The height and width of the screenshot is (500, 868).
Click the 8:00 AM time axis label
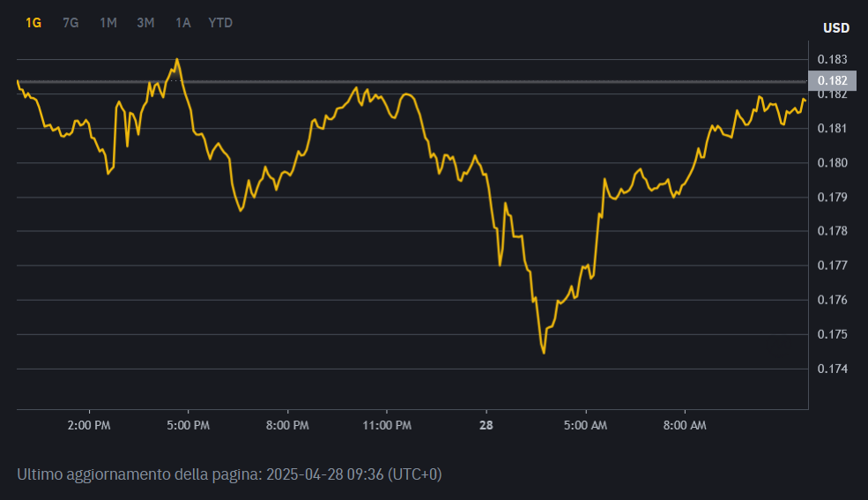tap(685, 425)
